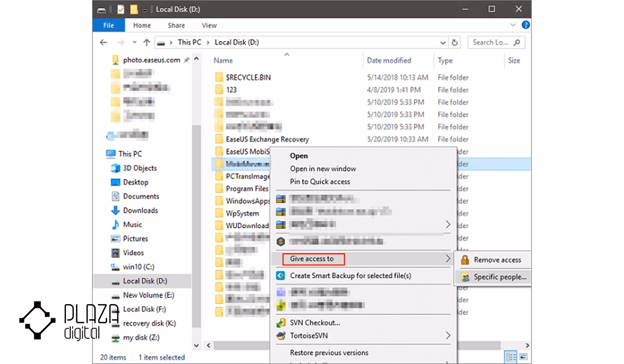Screen dimensions: 624x364
Task: Click the search box
Action: click(496, 43)
